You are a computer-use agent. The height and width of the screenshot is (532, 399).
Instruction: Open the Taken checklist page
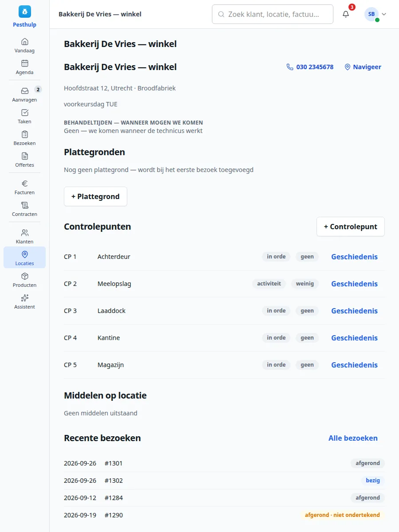(x=24, y=116)
